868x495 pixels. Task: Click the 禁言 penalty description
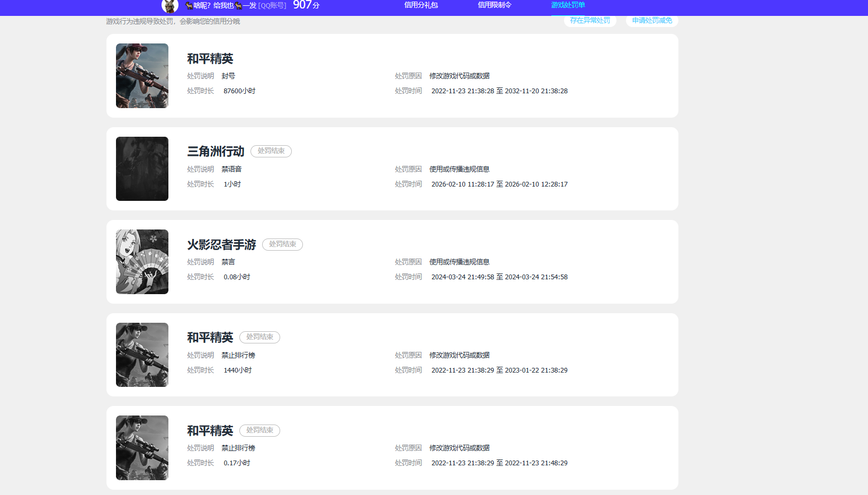(228, 262)
